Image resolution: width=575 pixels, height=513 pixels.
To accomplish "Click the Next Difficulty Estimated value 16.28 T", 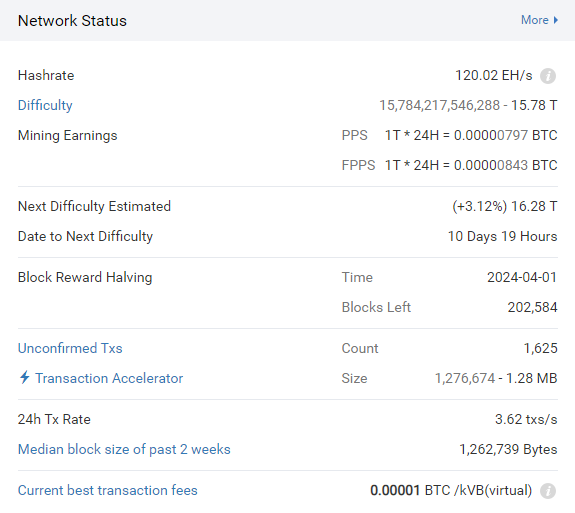I will 534,206.
